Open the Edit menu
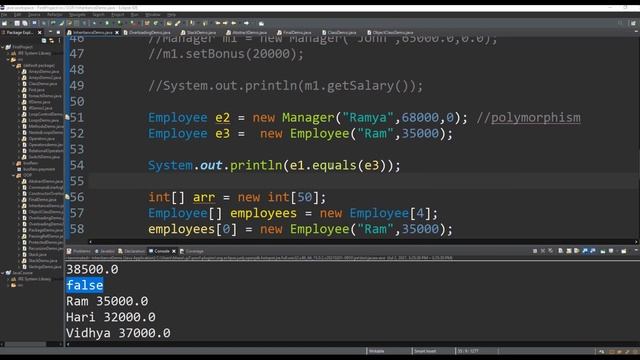640x360 pixels. 18,15
